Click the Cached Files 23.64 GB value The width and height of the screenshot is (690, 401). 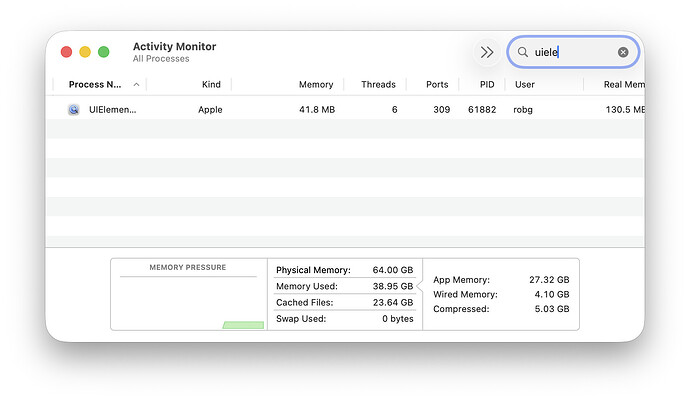tap(393, 302)
